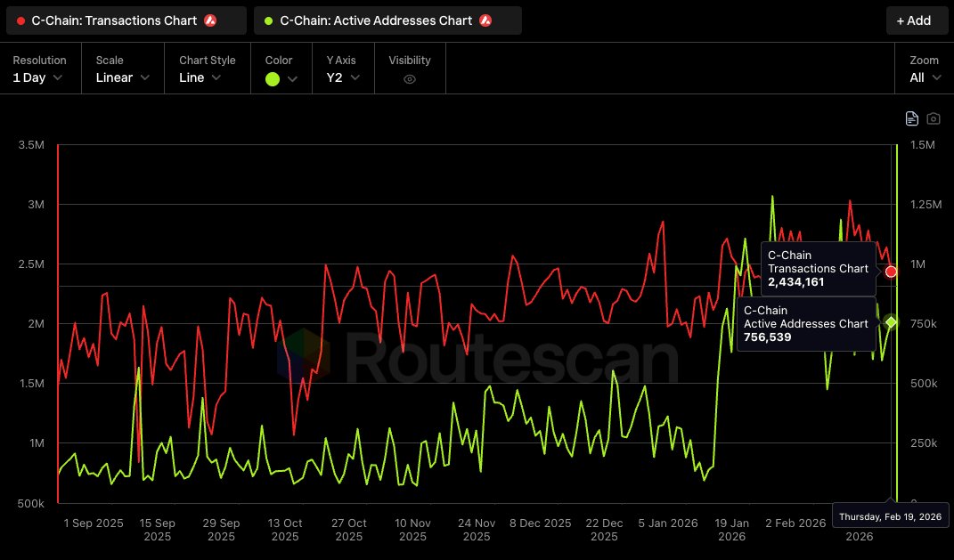Click the 750k right axis label
The height and width of the screenshot is (560, 954).
924,323
